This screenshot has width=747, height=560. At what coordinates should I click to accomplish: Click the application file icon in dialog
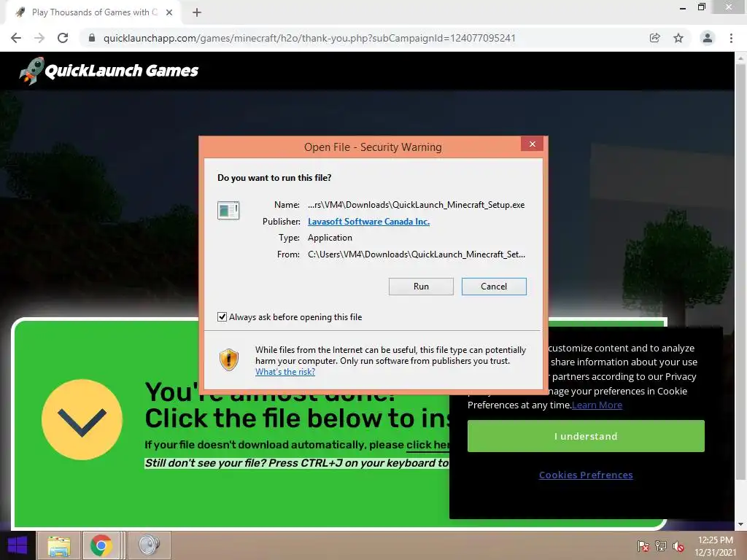[228, 210]
